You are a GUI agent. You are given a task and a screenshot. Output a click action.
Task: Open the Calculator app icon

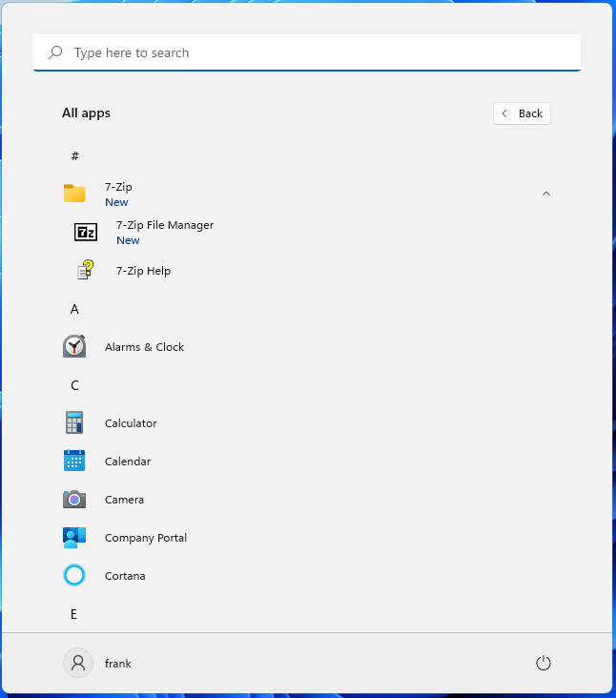(74, 422)
